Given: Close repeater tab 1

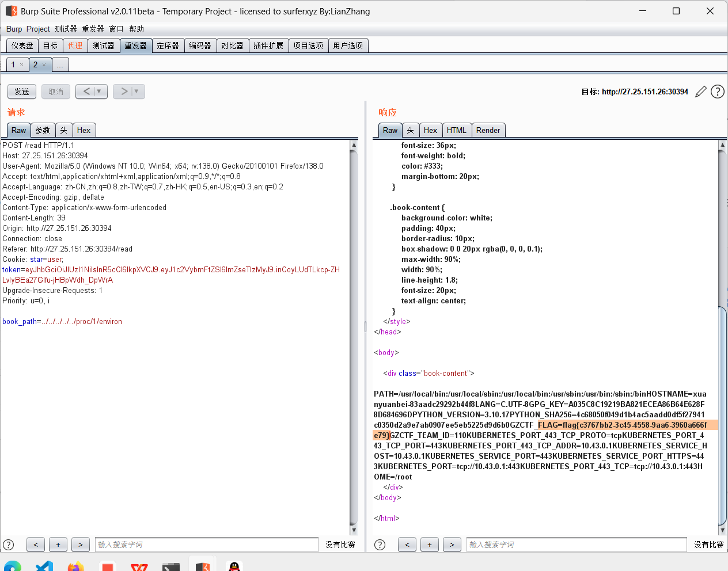Looking at the screenshot, I should tap(22, 65).
